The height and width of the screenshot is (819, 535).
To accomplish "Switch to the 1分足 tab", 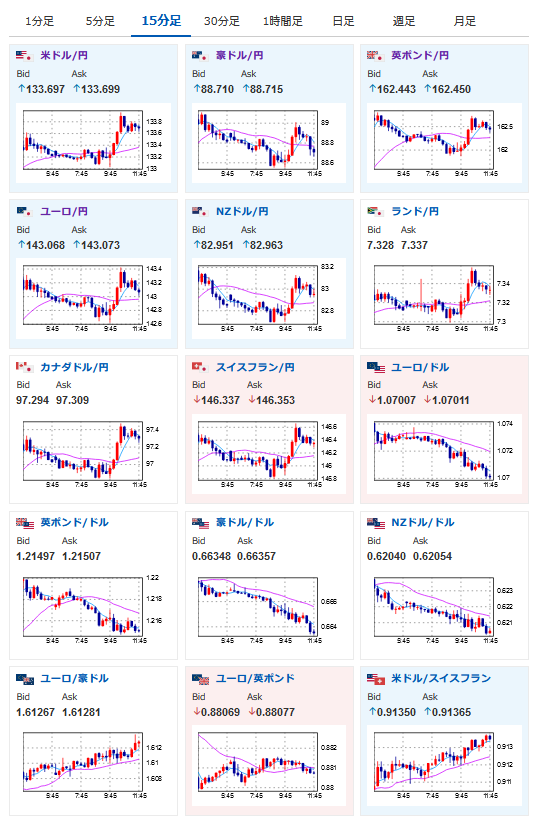I will pos(40,21).
